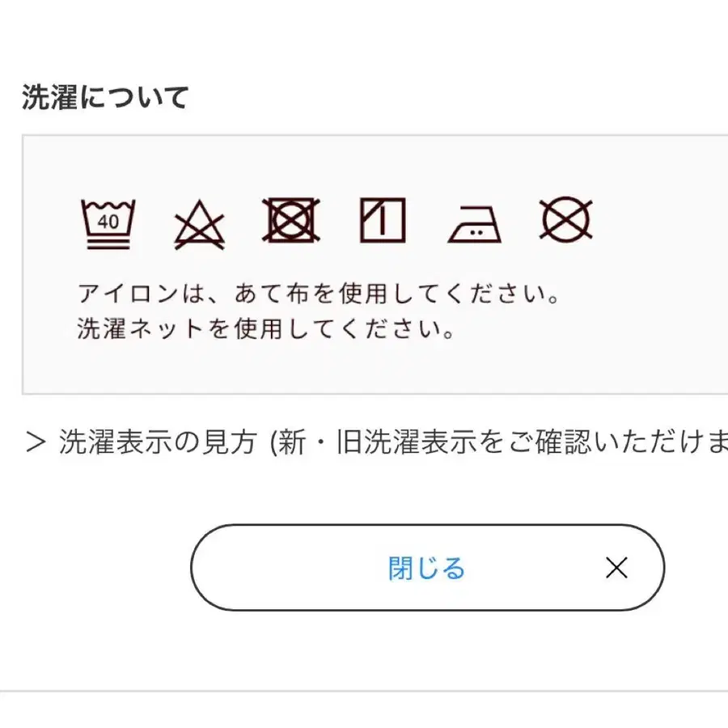Select the do-not-bleach crossed triangle symbol
Image resolution: width=728 pixels, height=728 pixels.
pos(200,222)
